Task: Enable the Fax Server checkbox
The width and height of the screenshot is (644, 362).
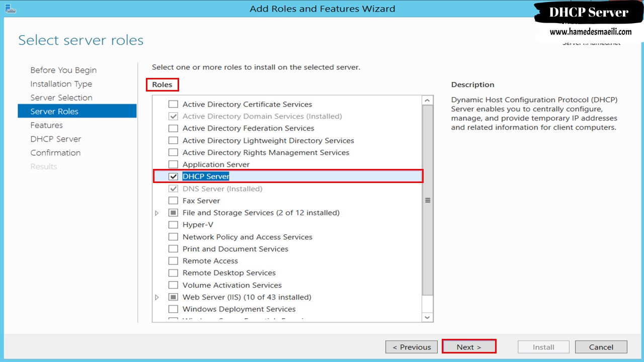Action: pyautogui.click(x=173, y=201)
